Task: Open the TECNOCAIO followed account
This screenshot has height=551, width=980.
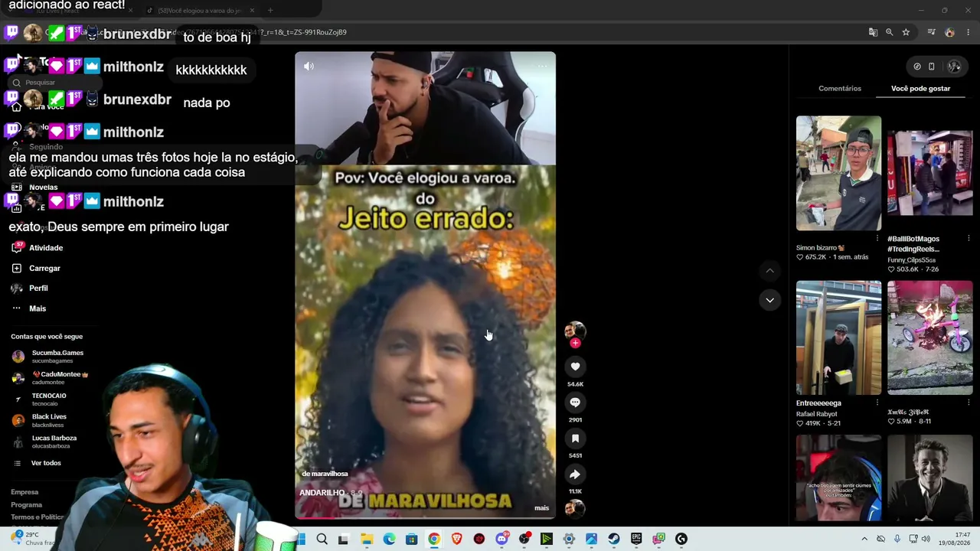Action: pos(39,399)
